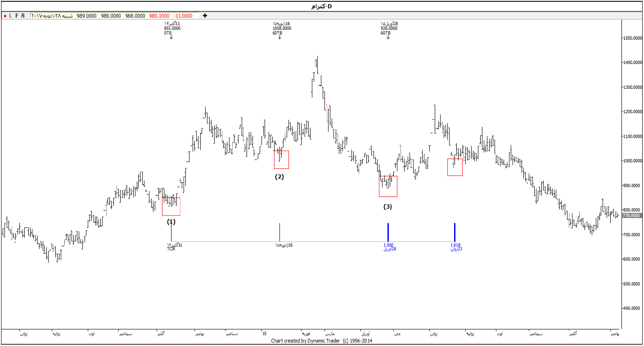Click the red close value 980.0000
This screenshot has height=346, width=644.
pos(159,16)
